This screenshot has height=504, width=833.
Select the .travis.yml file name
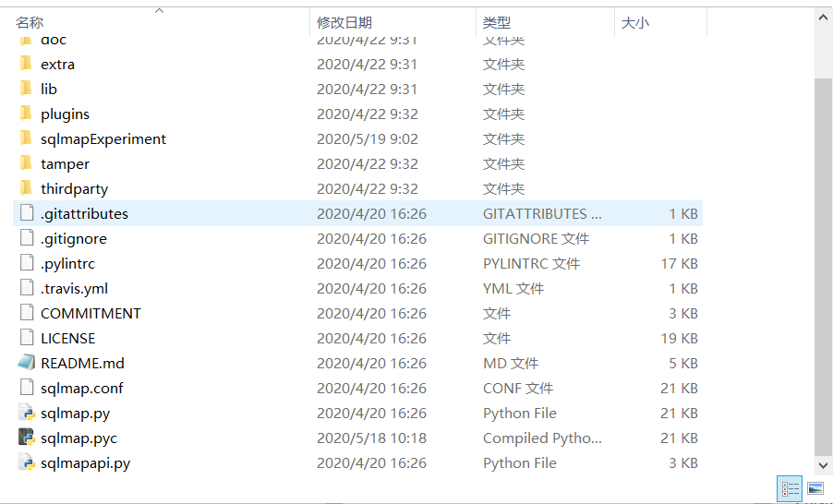(75, 288)
